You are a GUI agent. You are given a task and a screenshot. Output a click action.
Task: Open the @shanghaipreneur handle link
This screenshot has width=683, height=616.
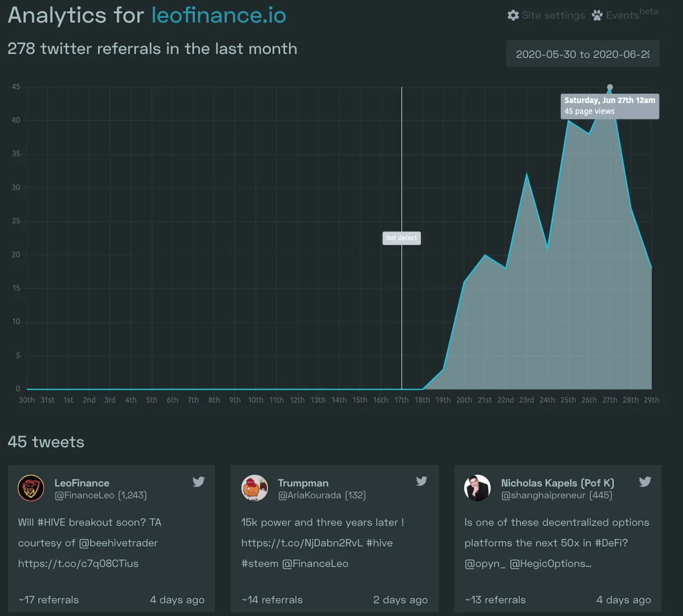click(x=543, y=495)
